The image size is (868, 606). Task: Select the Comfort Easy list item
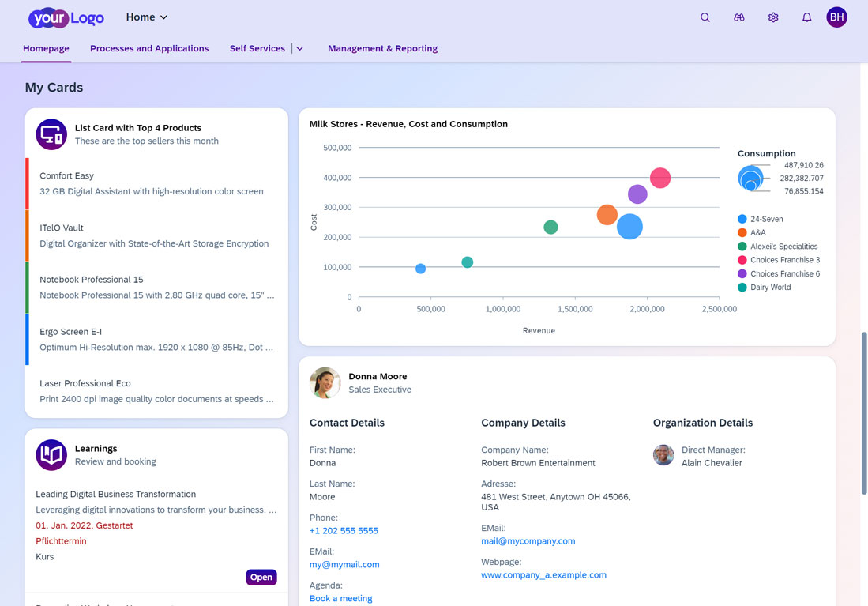(156, 183)
